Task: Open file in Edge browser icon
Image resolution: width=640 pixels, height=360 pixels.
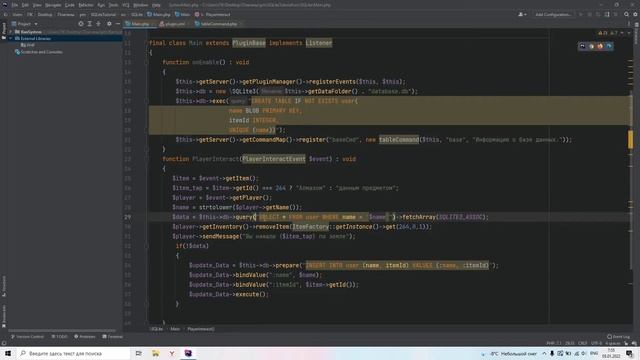Action: [x=609, y=46]
